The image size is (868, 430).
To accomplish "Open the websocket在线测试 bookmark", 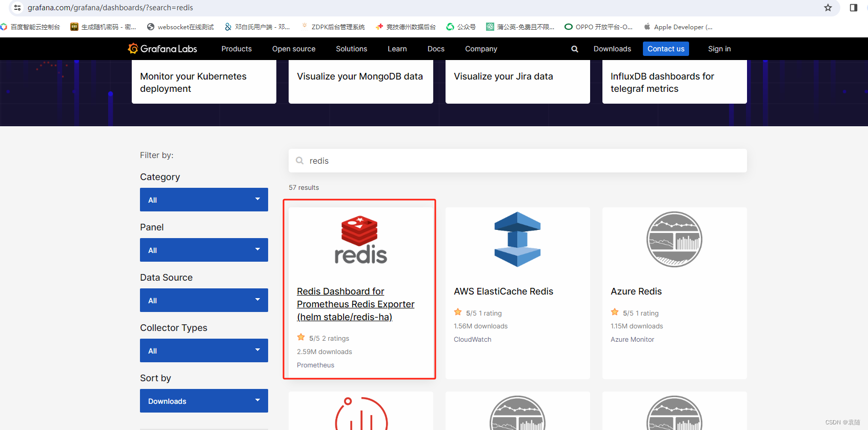I will click(180, 27).
